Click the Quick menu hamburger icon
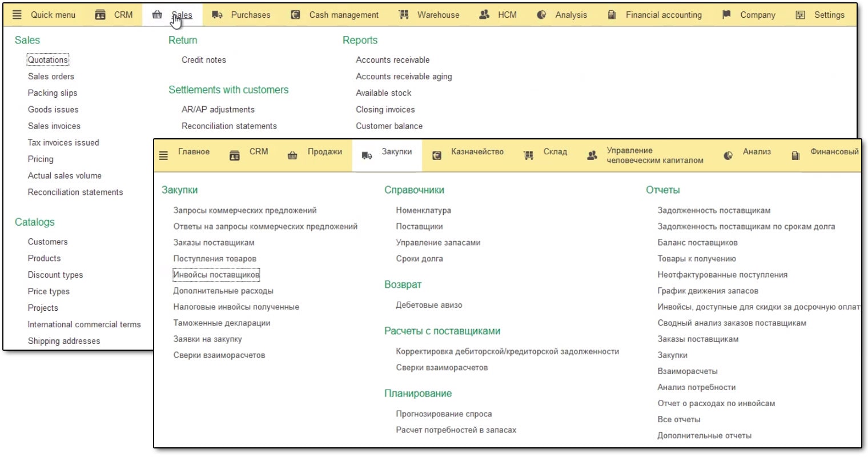 point(17,15)
